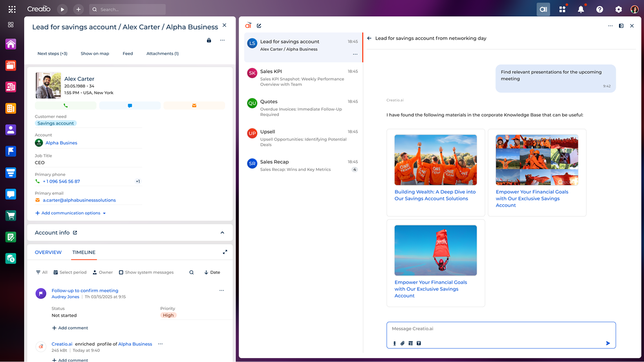
Task: Open the Next steps menu item
Action: [x=52, y=53]
